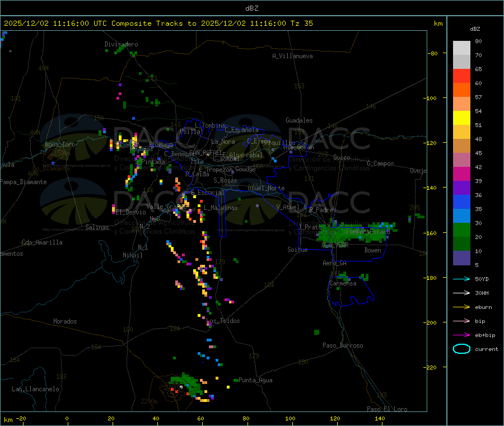This screenshot has height=426, width=504.
Task: Click the Punta_Agua map label
Action: 255,380
